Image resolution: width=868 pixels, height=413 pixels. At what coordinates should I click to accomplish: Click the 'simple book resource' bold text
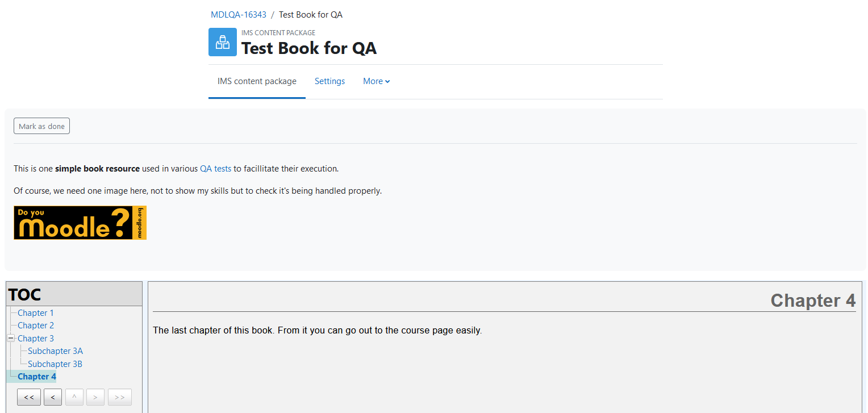[97, 169]
